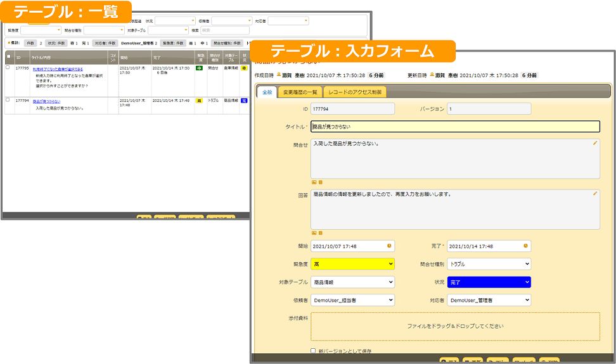This screenshot has width=616, height=364.
Task: Open the 問合せ種別 filter dropdown in the list view
Action: pos(104,30)
